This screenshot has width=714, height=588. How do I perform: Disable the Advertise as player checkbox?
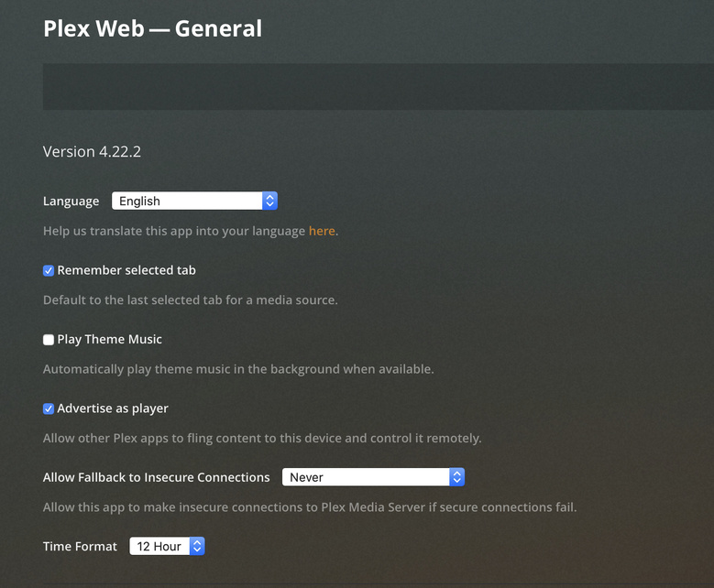(49, 409)
